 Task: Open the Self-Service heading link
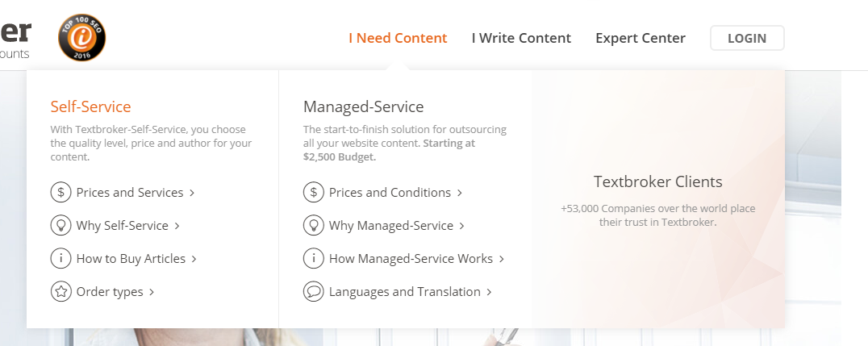tap(91, 106)
